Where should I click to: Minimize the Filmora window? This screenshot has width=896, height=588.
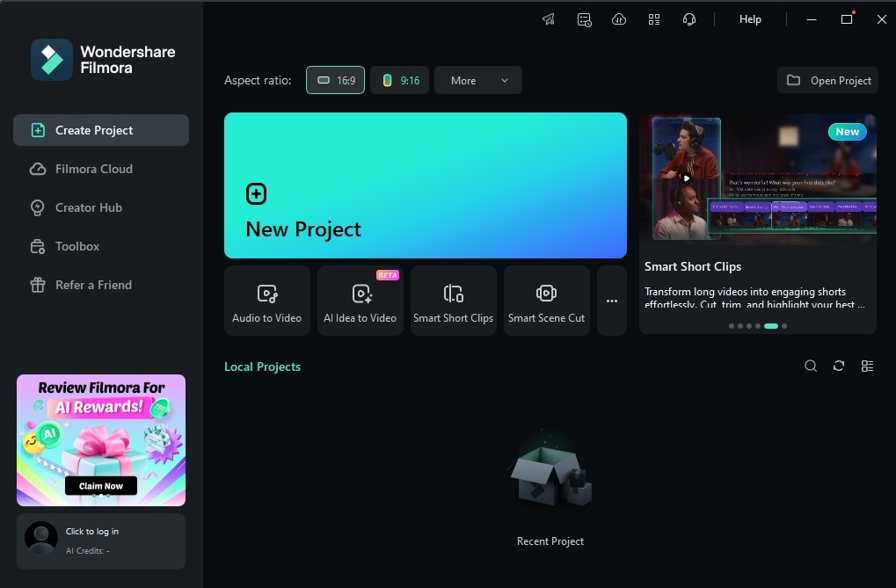[812, 19]
